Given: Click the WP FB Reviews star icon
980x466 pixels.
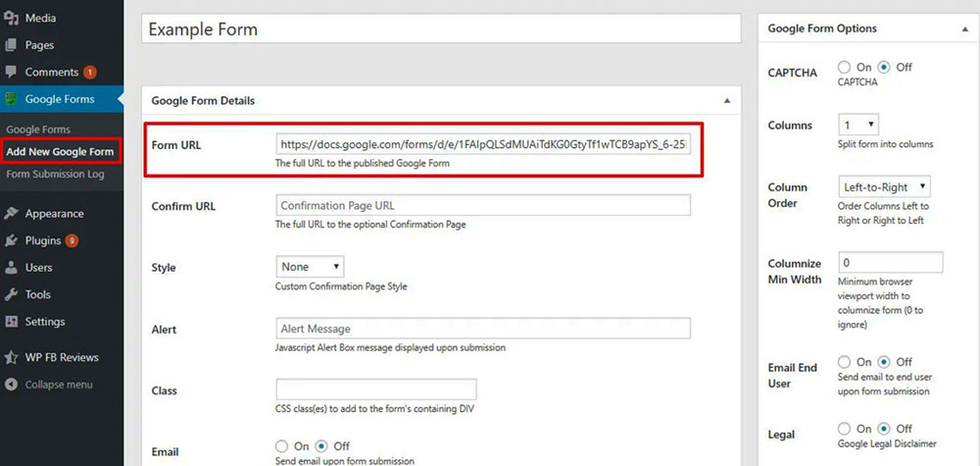Looking at the screenshot, I should (12, 357).
